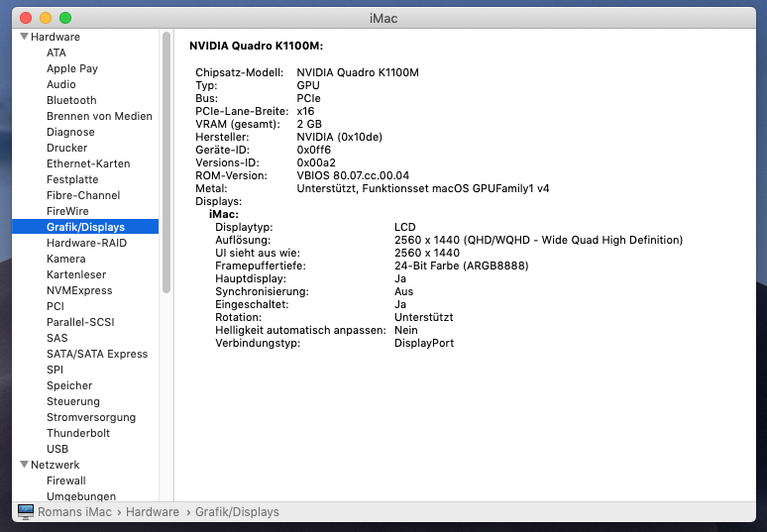Click the Geräte-ID value 0x0ff6

click(313, 151)
